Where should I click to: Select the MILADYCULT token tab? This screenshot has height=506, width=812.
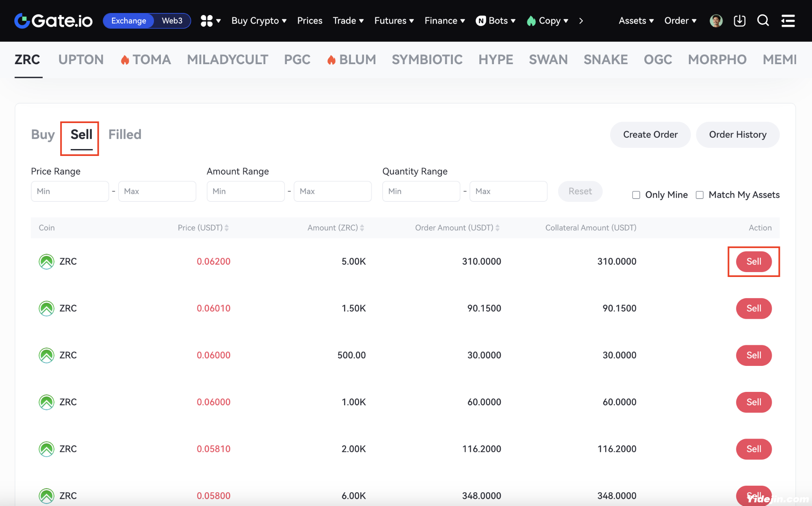(227, 60)
